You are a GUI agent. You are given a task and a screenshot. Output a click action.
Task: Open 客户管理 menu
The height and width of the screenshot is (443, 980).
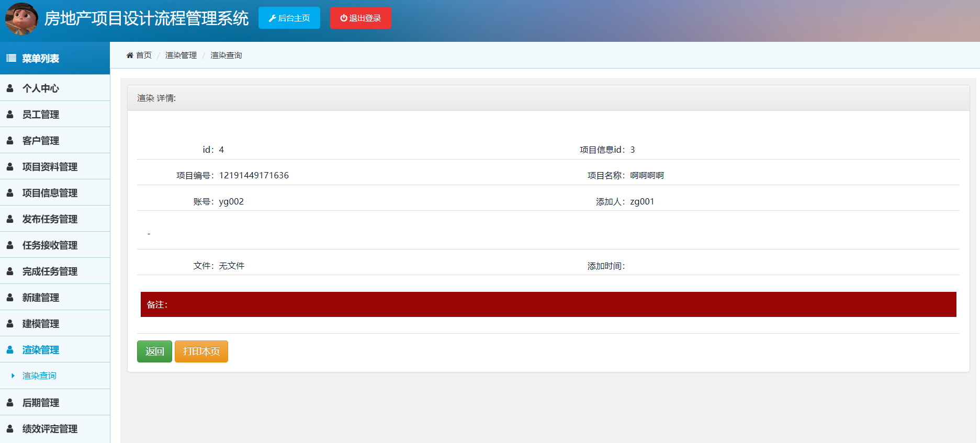[x=55, y=140]
